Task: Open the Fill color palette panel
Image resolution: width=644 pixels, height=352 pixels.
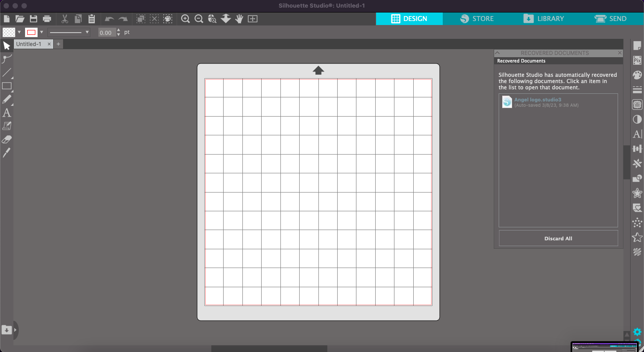Action: pyautogui.click(x=637, y=75)
